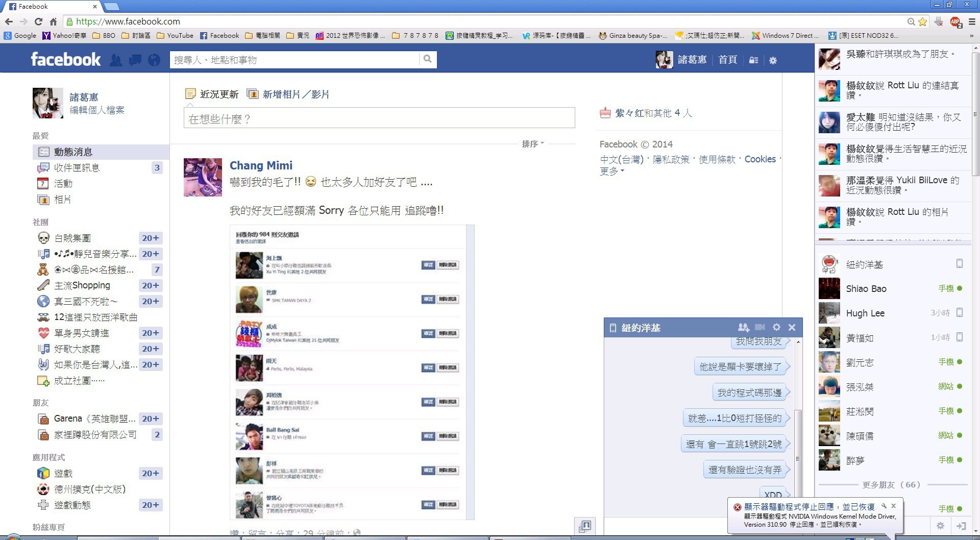Screen dimensions: 980x540
Task: Open 收件匣訊息 inbox
Action: (77, 167)
